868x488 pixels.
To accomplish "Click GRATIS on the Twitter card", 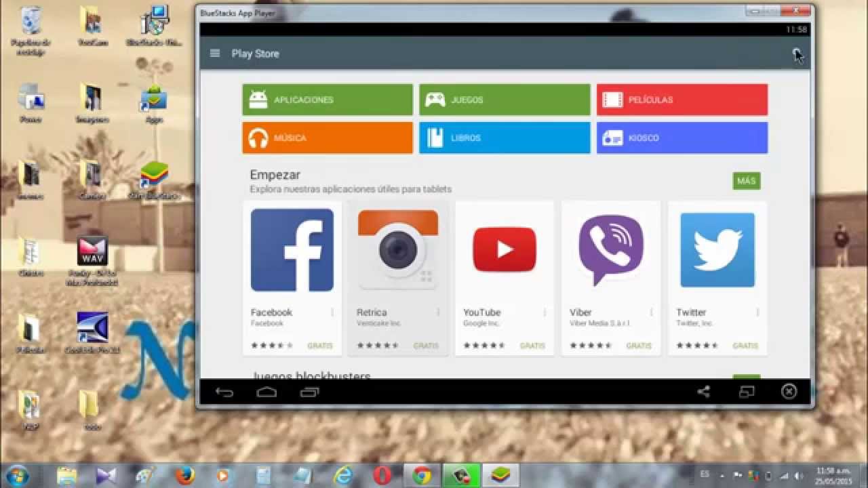I will (x=745, y=346).
